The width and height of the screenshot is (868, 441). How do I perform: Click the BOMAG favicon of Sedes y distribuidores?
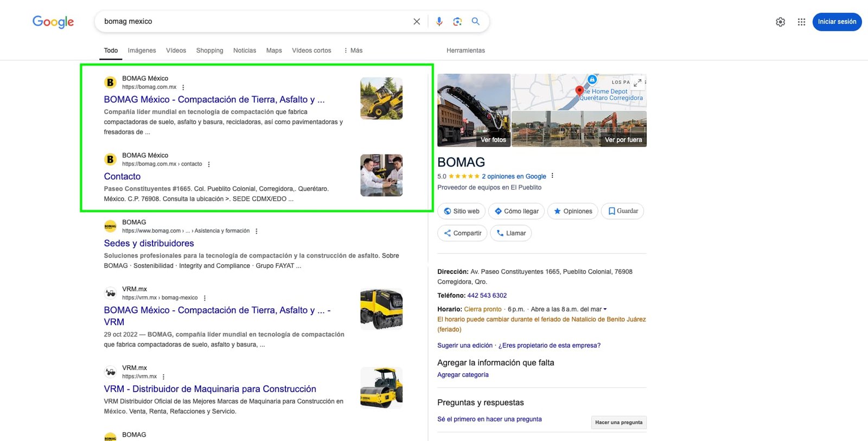point(111,226)
